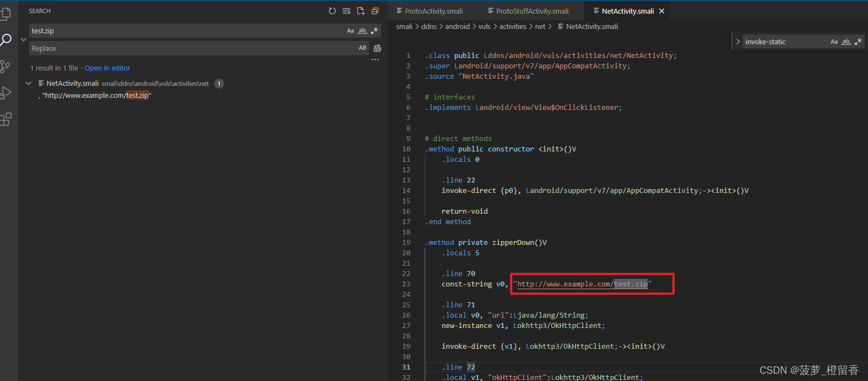This screenshot has height=381, width=868.
Task: Click line number 19 in the gutter
Action: [x=406, y=243]
